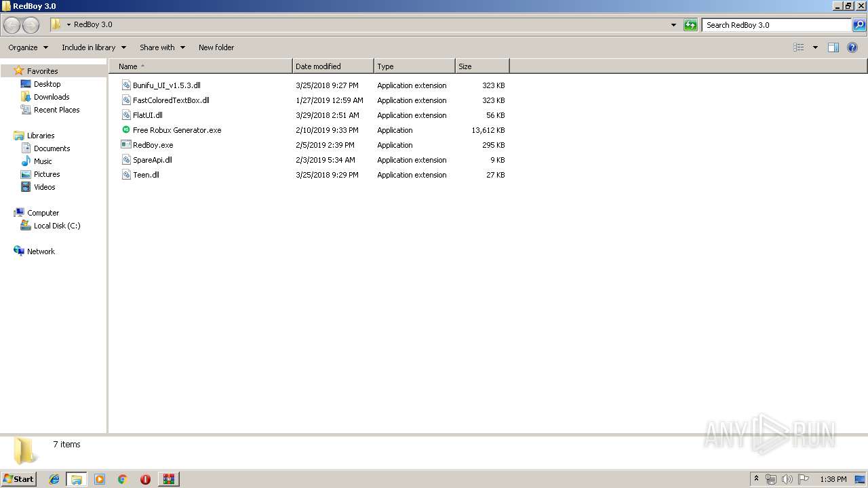868x488 pixels.
Task: Click the New folder button
Action: click(216, 47)
